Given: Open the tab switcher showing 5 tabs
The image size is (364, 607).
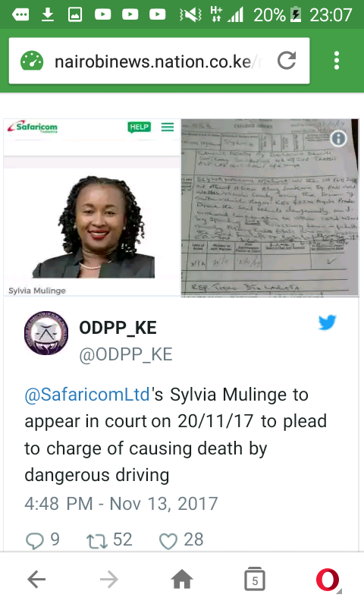Looking at the screenshot, I should point(255,579).
